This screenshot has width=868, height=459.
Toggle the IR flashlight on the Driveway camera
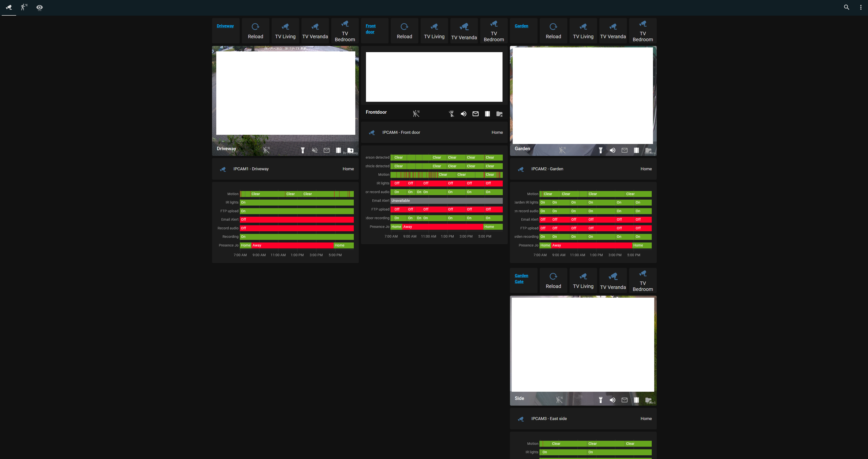click(x=303, y=150)
